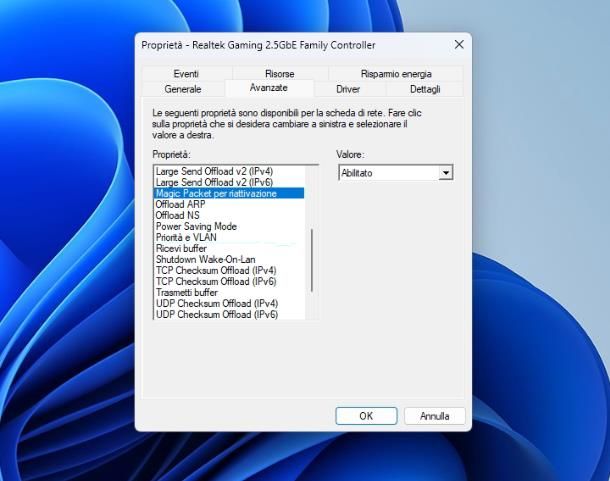610x481 pixels.
Task: Select Shutdown Wake-On-Lan property
Action: tap(229, 259)
